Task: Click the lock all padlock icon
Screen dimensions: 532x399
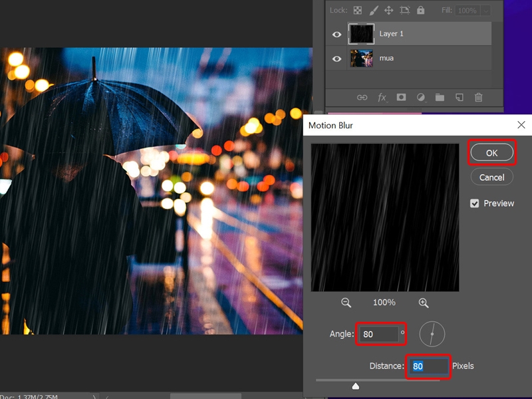Action: pyautogui.click(x=420, y=11)
